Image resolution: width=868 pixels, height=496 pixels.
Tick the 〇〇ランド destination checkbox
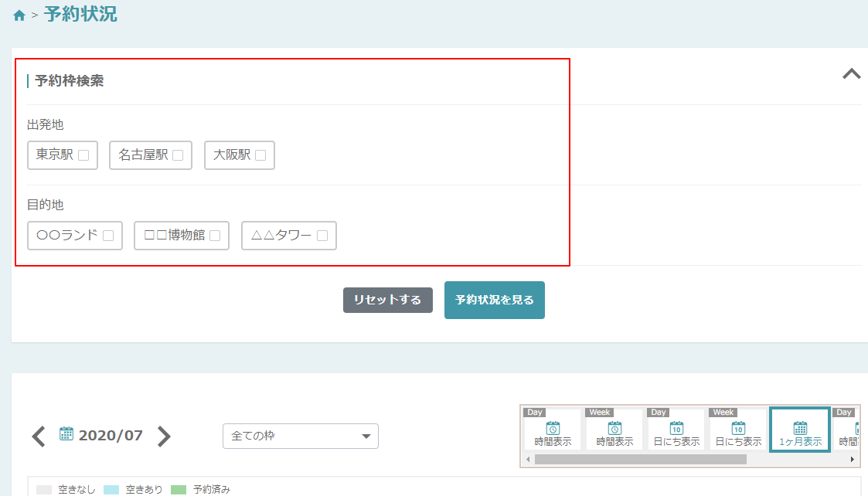tap(108, 236)
